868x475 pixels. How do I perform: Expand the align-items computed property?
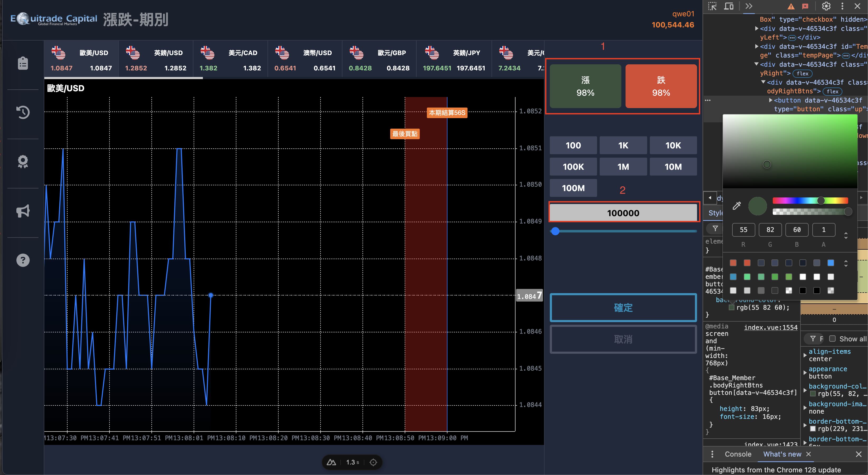pos(805,355)
